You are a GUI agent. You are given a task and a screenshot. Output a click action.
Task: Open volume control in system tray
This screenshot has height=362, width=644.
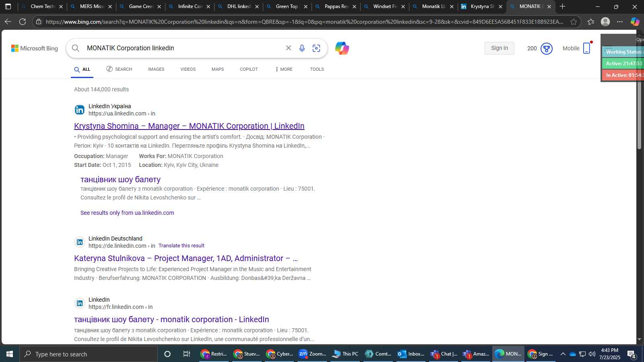click(x=592, y=354)
